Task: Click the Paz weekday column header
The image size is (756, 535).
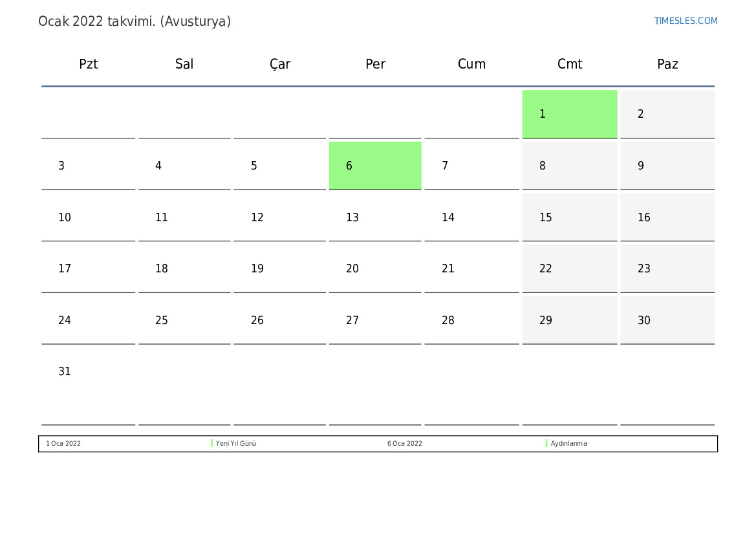Action: (x=667, y=64)
